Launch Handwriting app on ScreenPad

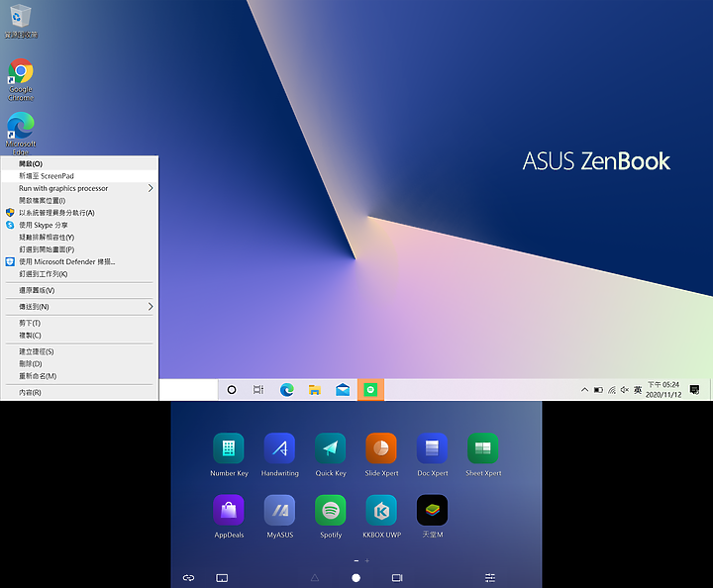pos(279,448)
